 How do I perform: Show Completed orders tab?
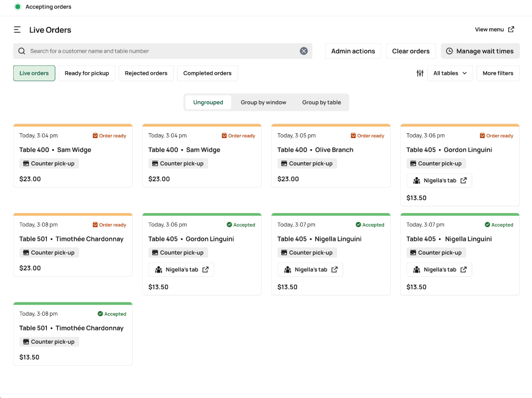[208, 73]
